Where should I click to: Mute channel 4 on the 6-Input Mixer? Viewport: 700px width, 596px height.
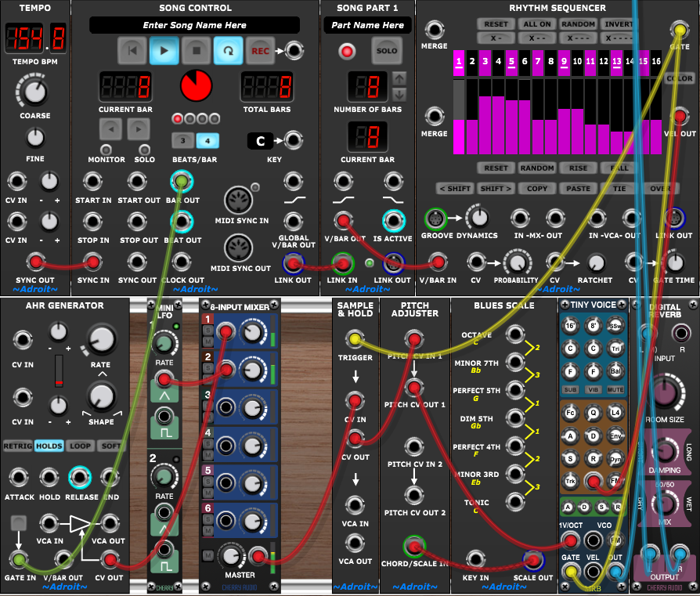(x=208, y=455)
